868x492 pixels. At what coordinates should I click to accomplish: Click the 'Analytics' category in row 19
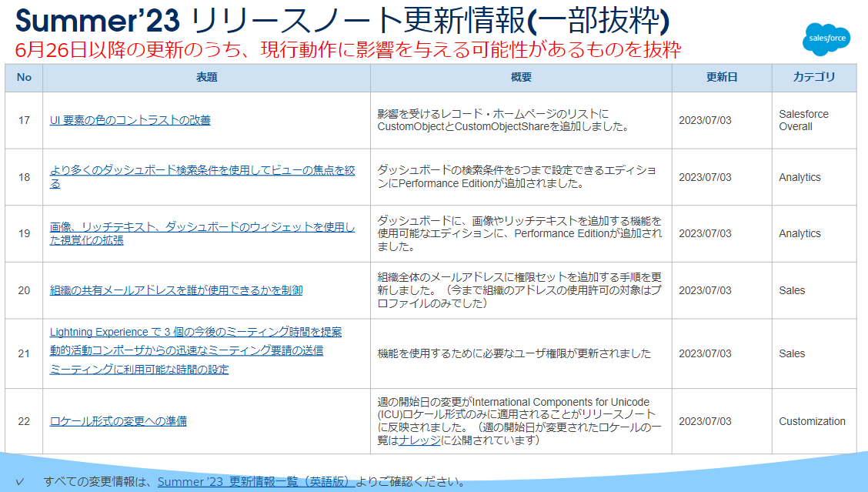click(800, 233)
